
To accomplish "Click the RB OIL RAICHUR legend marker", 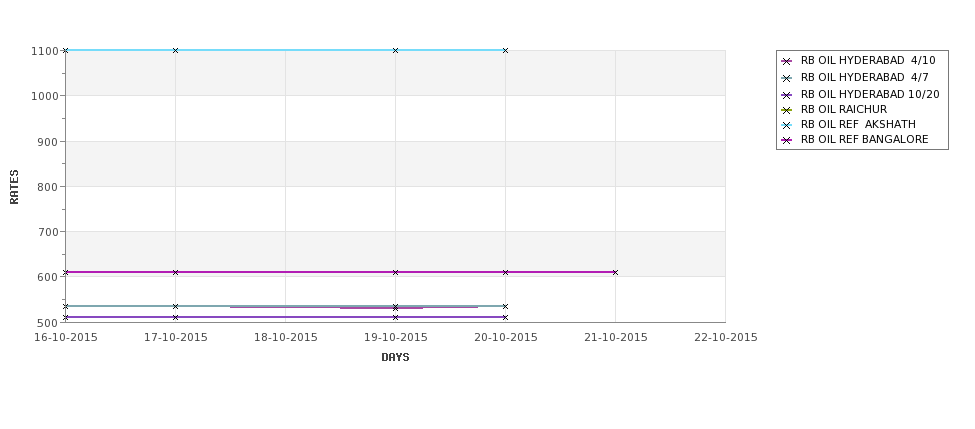I will 787,110.
